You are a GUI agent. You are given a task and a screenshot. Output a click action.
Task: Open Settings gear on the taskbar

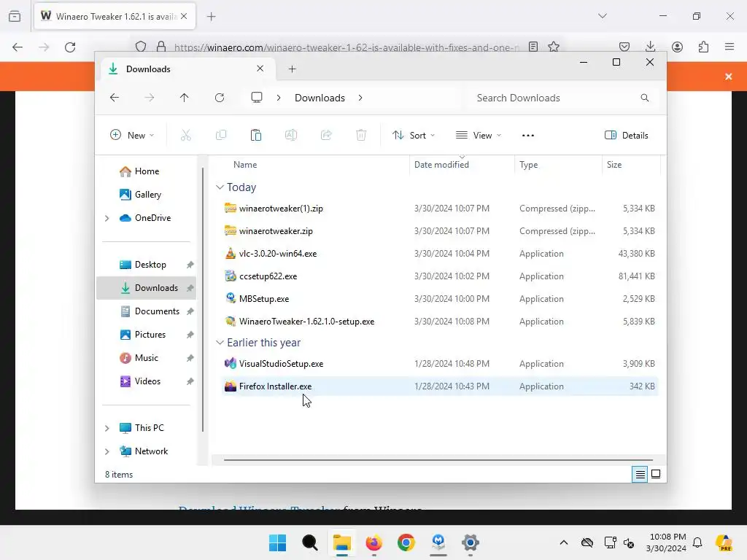click(x=471, y=542)
